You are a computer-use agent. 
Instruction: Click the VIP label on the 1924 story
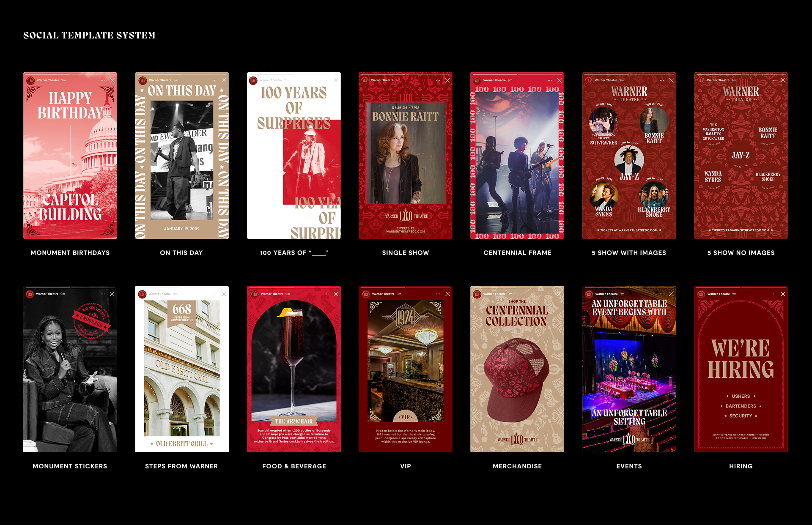[x=405, y=417]
